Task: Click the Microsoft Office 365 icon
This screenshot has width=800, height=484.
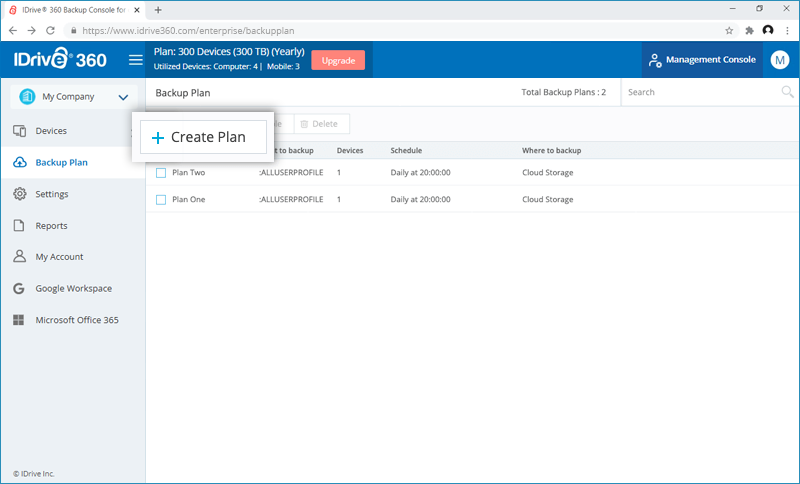Action: pos(18,320)
